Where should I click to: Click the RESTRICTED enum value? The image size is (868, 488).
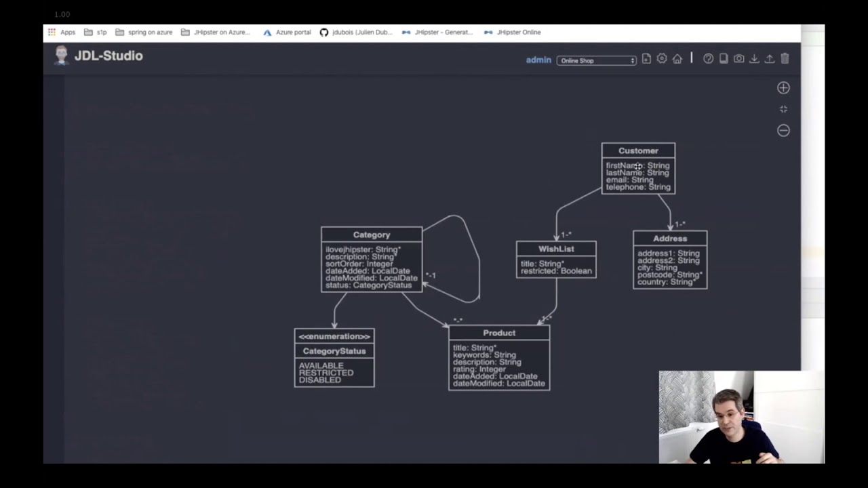tap(326, 373)
